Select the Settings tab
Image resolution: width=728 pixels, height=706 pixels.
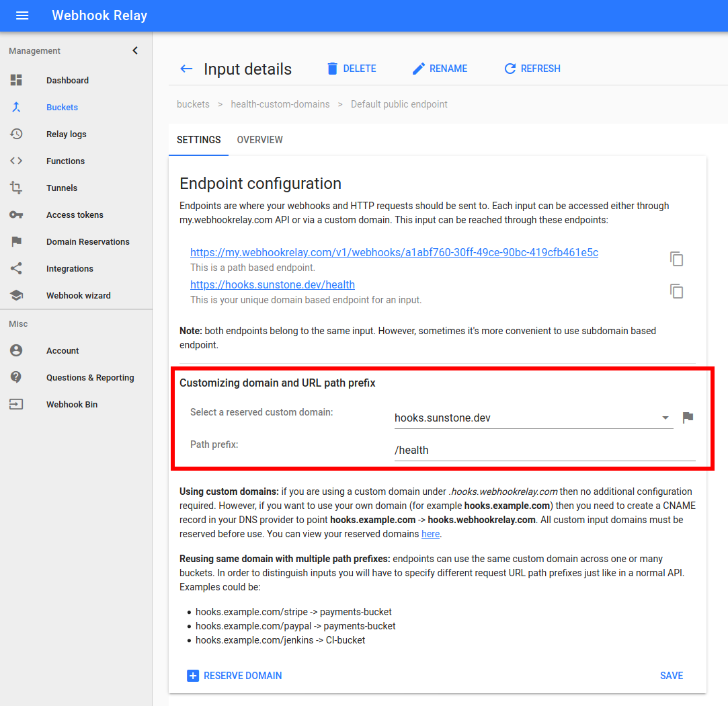[198, 140]
